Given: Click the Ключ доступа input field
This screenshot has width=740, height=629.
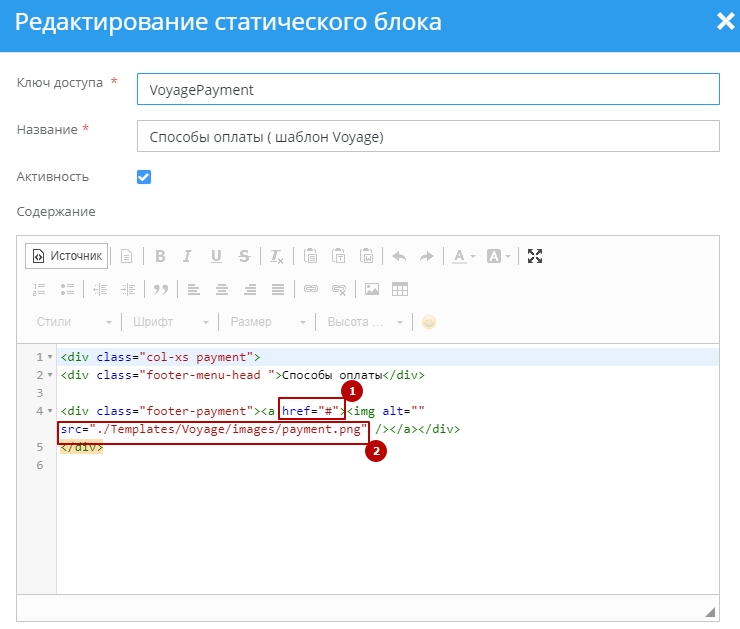Looking at the screenshot, I should (x=427, y=89).
